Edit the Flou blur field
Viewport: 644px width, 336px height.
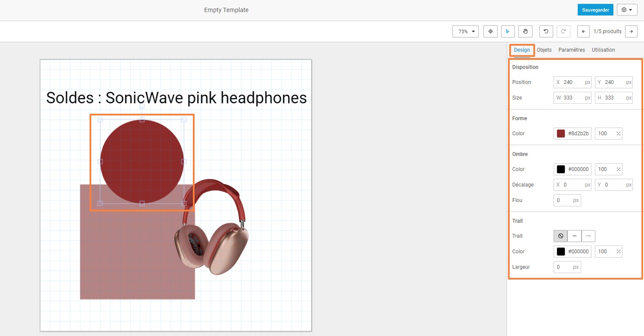567,200
